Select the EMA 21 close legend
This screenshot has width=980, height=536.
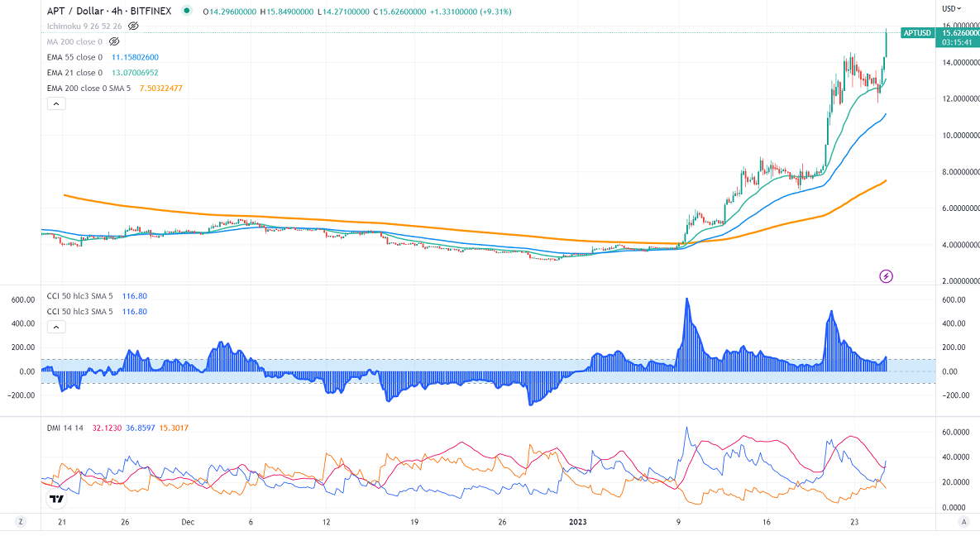[x=74, y=73]
